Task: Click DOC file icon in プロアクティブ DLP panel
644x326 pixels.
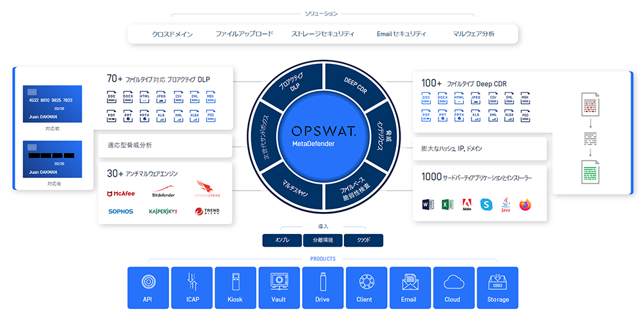Action: point(111,97)
